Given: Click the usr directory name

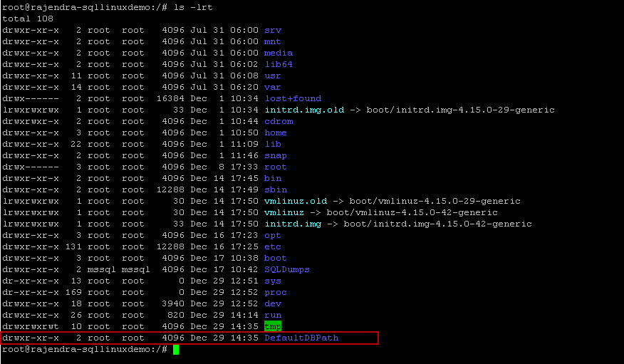Looking at the screenshot, I should click(273, 76).
